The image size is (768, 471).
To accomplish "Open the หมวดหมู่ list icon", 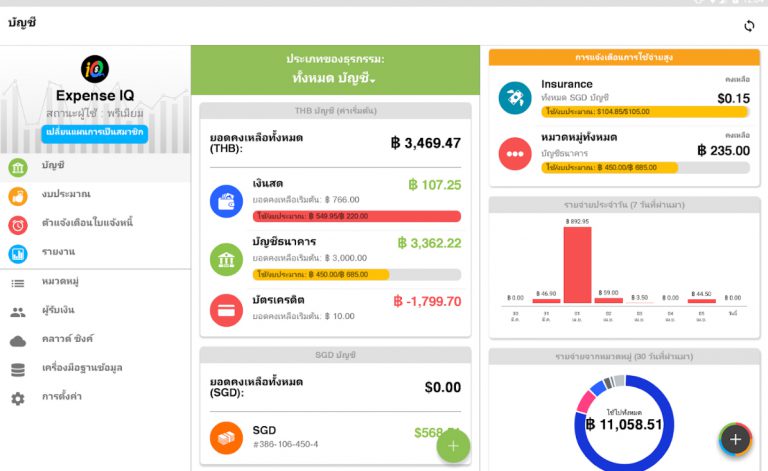I will (x=18, y=283).
